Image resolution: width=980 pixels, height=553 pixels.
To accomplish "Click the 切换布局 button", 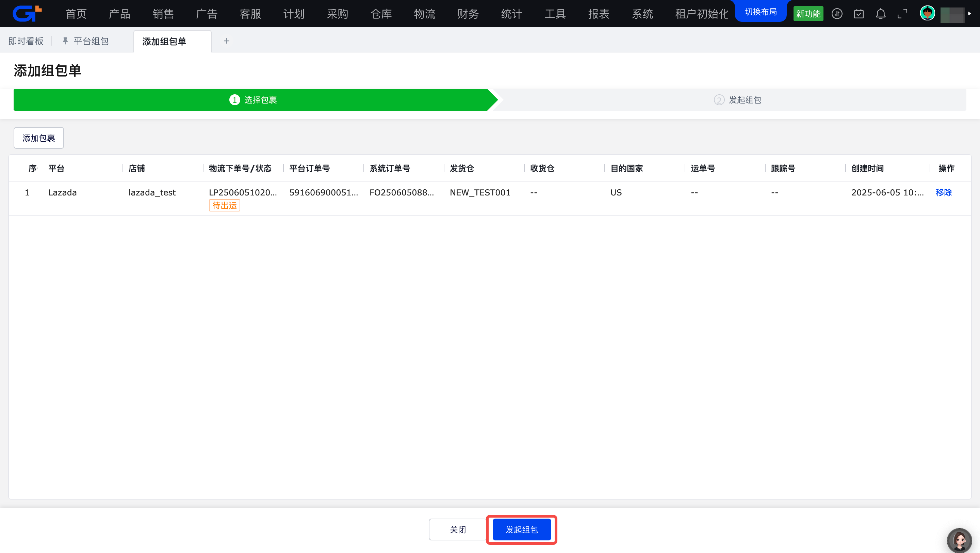I will click(761, 12).
